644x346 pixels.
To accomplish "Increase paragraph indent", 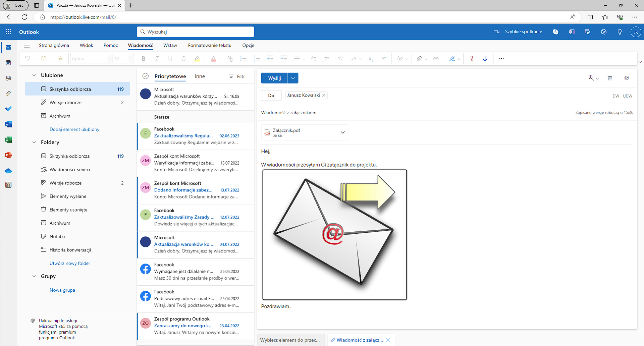I will click(x=283, y=59).
